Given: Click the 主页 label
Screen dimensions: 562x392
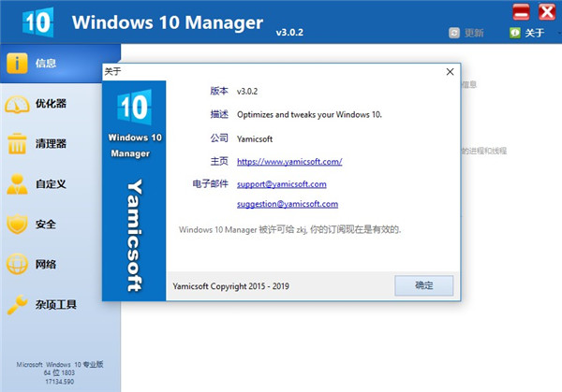Looking at the screenshot, I should (219, 161).
